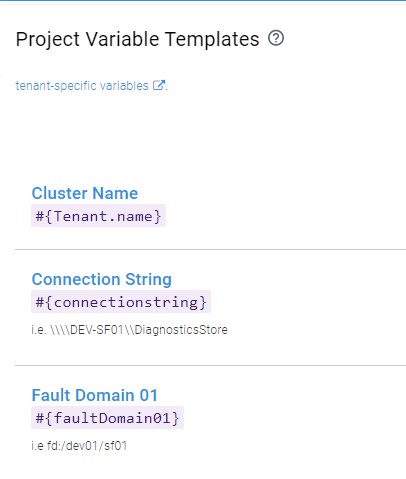The height and width of the screenshot is (479, 406).
Task: Select the #{Tenant.name} variable chip
Action: (98, 216)
